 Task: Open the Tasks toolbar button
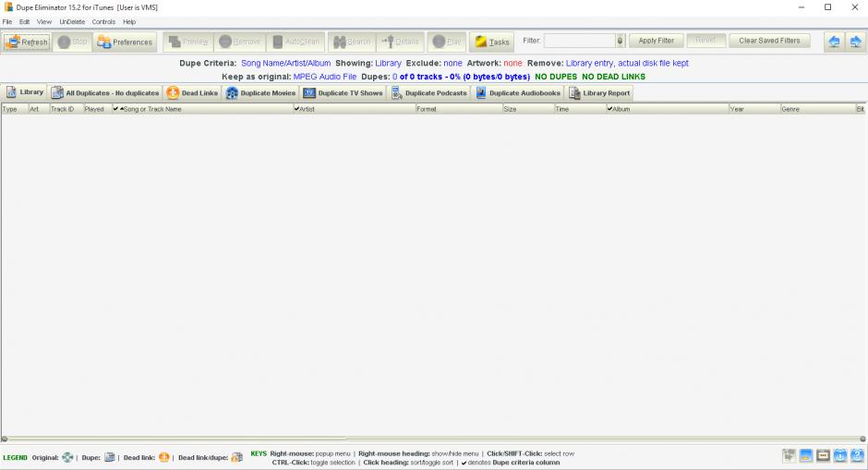click(x=491, y=42)
